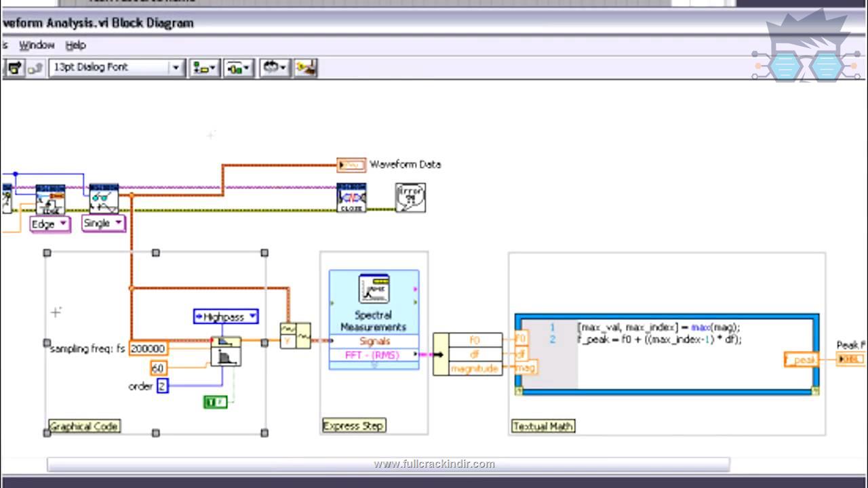The image size is (868, 488).
Task: Select the Butterworth filter VI node
Action: [226, 351]
